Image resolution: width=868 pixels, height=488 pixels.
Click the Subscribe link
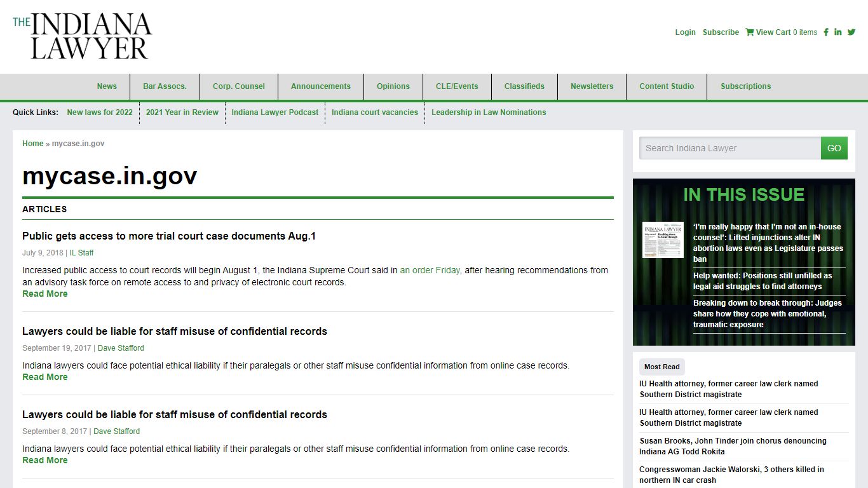tap(721, 32)
